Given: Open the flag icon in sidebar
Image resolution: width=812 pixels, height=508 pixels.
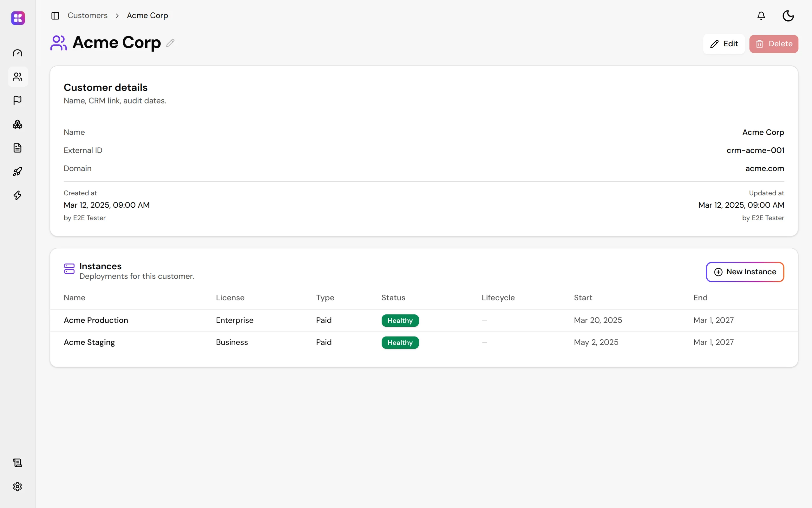Looking at the screenshot, I should click(x=17, y=100).
